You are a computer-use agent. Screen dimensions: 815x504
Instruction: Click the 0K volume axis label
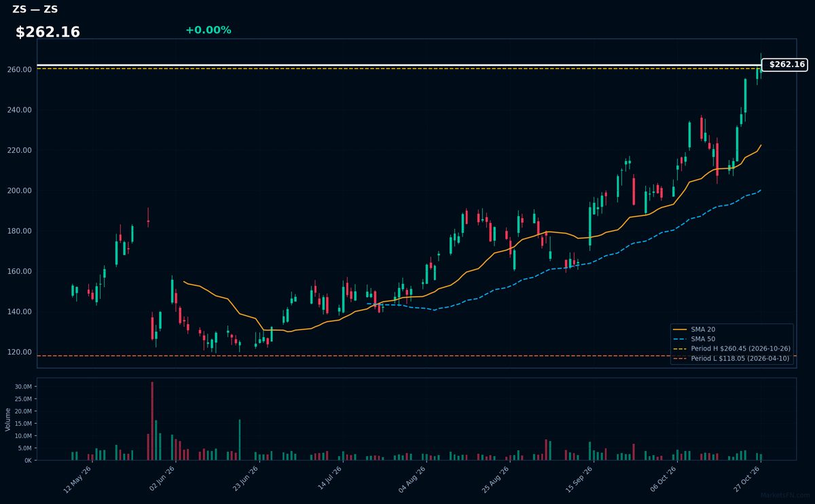click(x=28, y=461)
